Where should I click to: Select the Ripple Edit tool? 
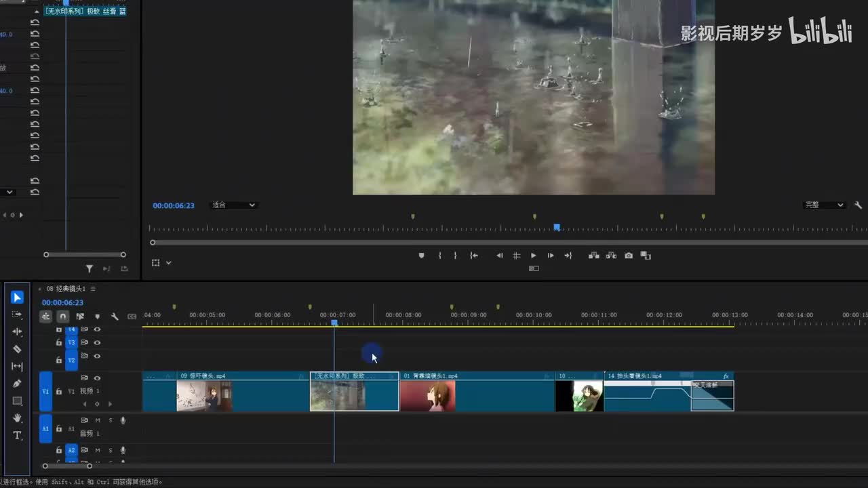18,332
